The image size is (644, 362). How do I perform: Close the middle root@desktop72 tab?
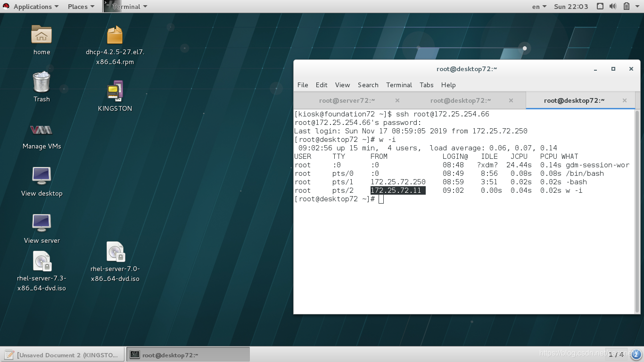pyautogui.click(x=511, y=100)
